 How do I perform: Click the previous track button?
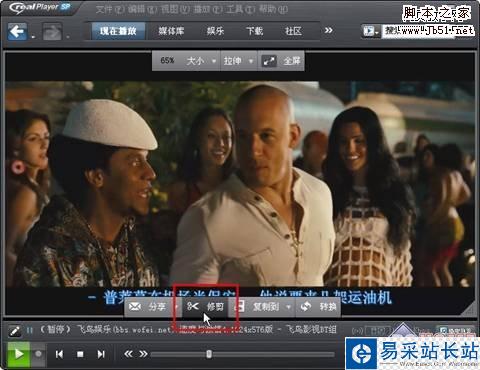coord(60,354)
